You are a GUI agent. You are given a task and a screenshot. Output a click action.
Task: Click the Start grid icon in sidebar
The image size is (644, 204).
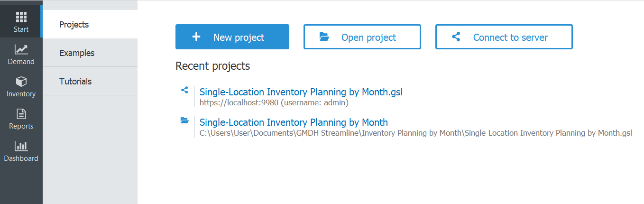21,17
